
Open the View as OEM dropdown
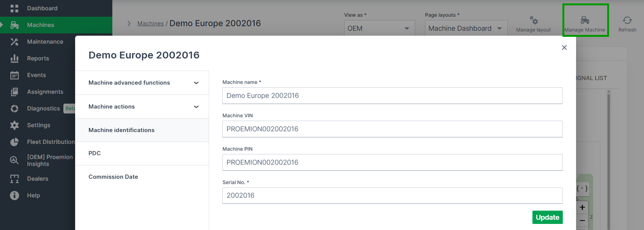[379, 28]
